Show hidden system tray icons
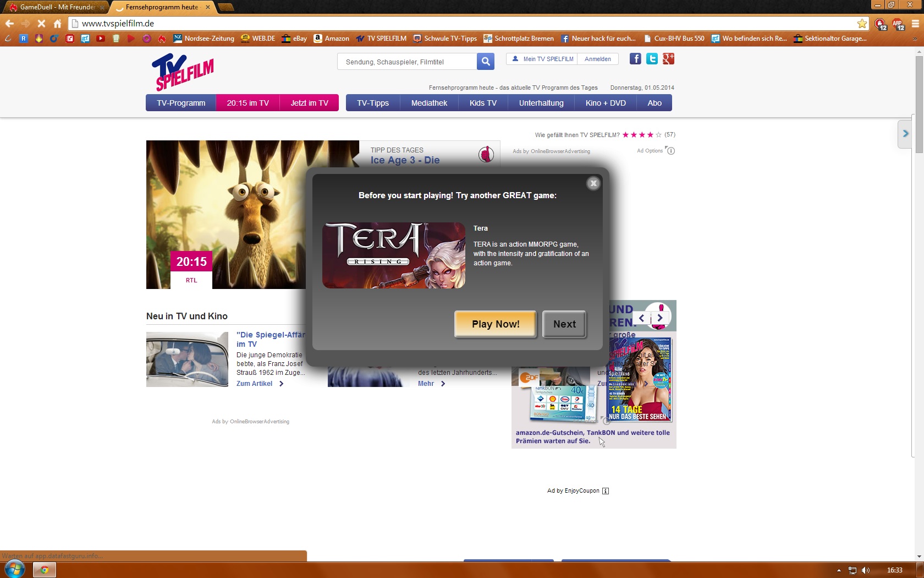The width and height of the screenshot is (924, 578). [x=839, y=570]
